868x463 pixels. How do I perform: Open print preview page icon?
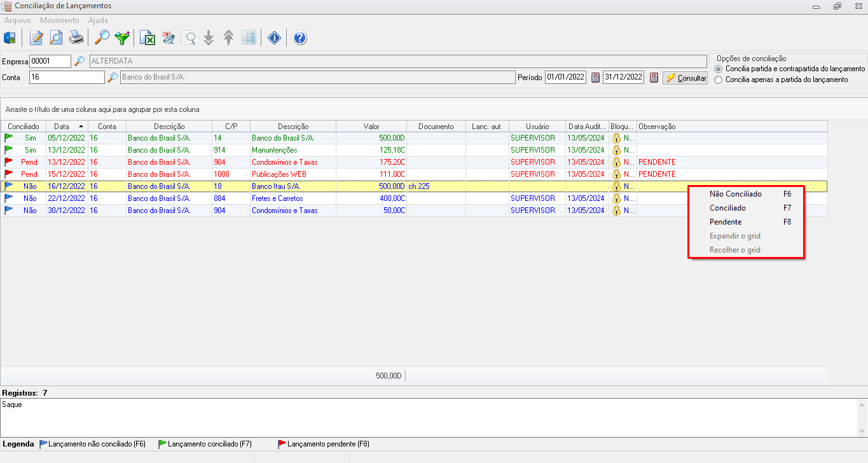click(x=56, y=38)
